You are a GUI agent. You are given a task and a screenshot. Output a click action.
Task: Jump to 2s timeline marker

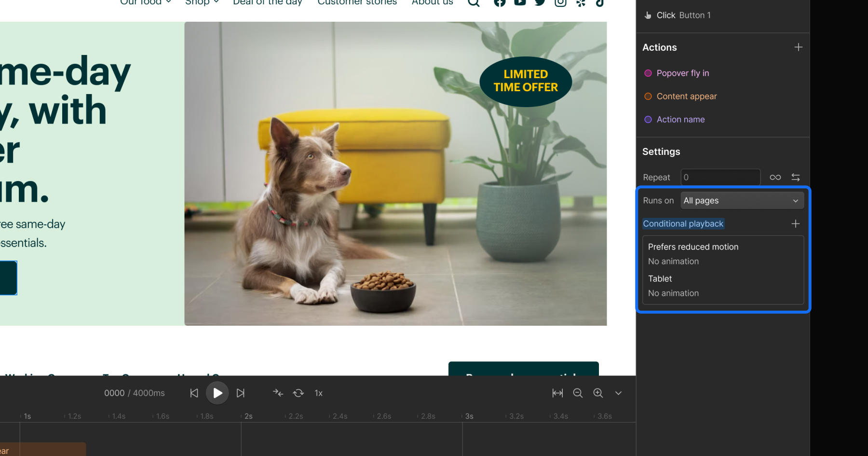[x=248, y=416]
